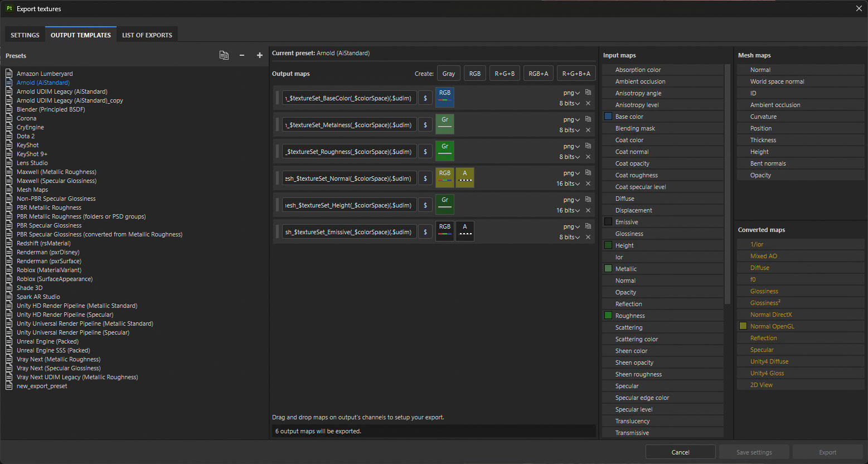Open the $ variable menu for Height output
Image resolution: width=868 pixels, height=464 pixels.
click(425, 205)
